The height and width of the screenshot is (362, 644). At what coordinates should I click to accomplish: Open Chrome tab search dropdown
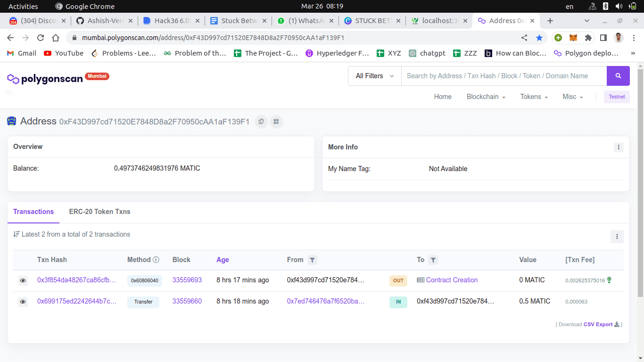pos(587,21)
